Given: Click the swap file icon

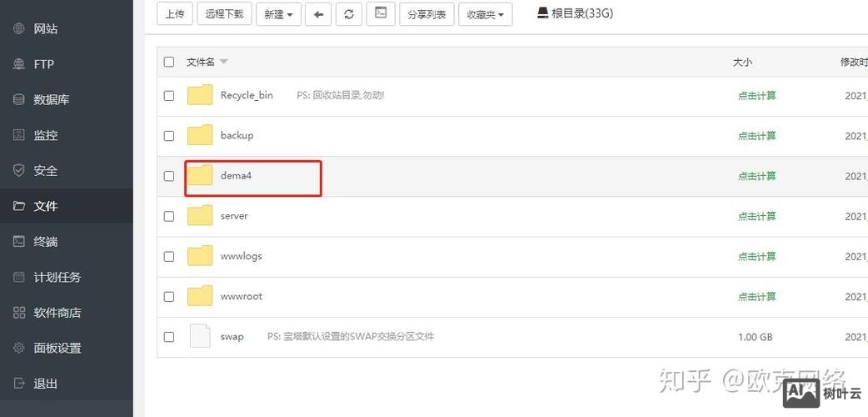Looking at the screenshot, I should pos(200,336).
